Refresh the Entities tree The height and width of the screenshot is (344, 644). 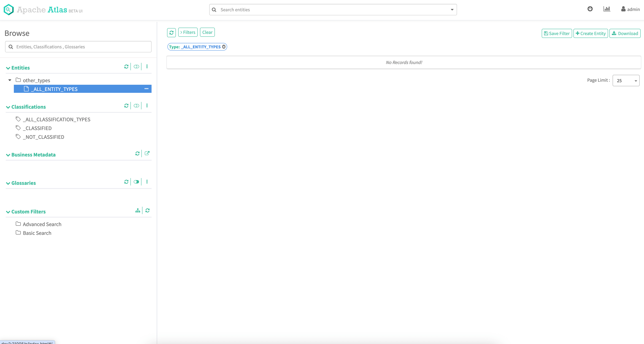126,66
